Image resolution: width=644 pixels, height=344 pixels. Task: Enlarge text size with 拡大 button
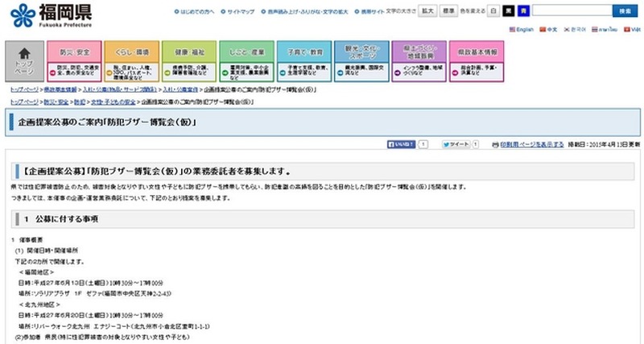tap(428, 11)
